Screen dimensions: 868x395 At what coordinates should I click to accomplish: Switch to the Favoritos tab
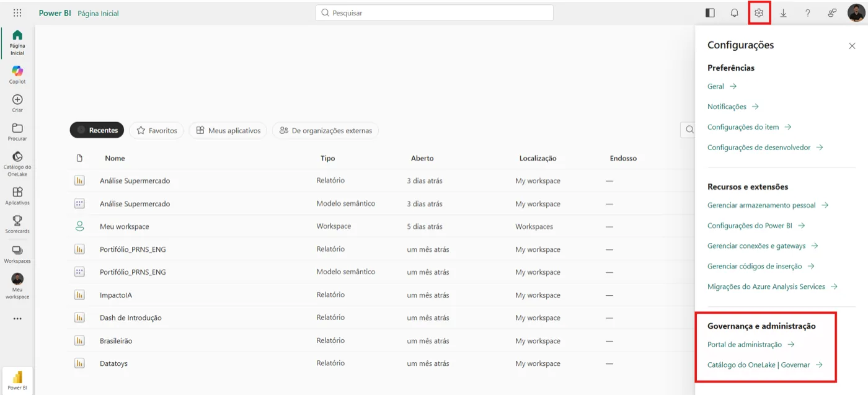pos(157,130)
